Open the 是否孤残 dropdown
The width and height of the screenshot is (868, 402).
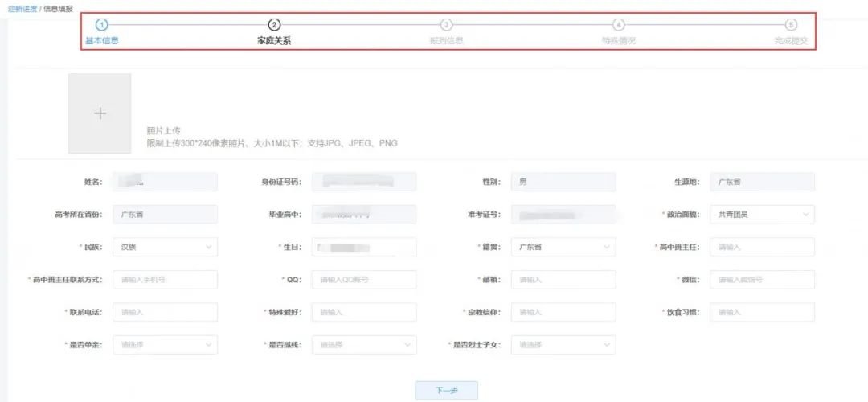pyautogui.click(x=363, y=345)
